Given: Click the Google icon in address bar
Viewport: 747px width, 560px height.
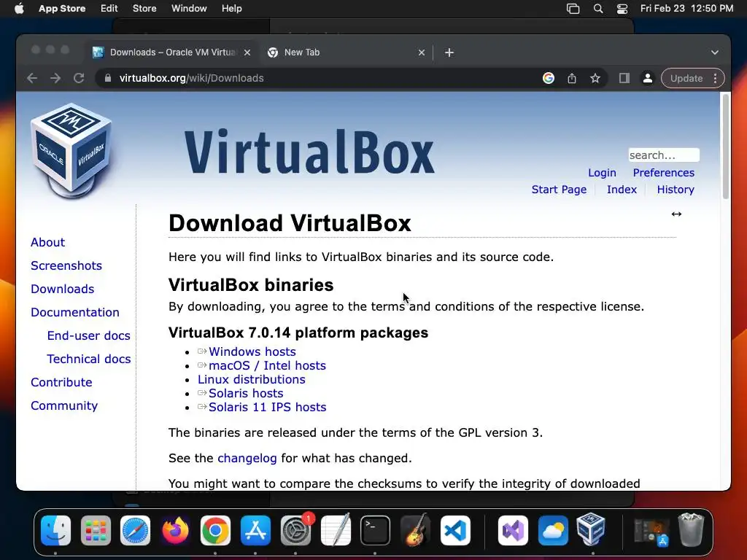Looking at the screenshot, I should pyautogui.click(x=549, y=78).
